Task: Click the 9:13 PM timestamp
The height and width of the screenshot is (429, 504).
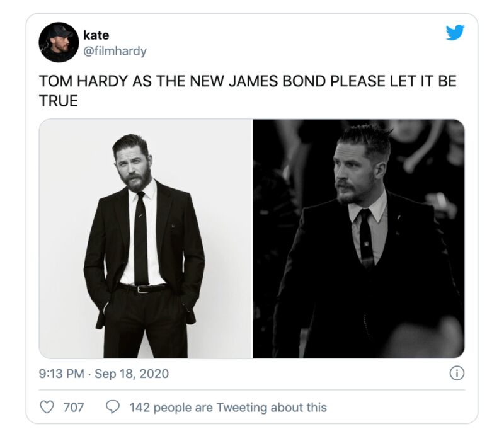Action: tap(61, 374)
